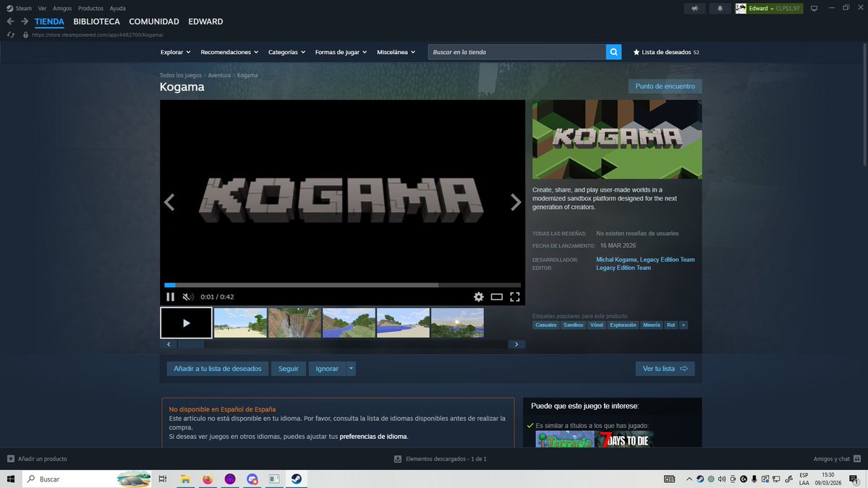
Task: Open the notifications bell
Action: pos(720,9)
